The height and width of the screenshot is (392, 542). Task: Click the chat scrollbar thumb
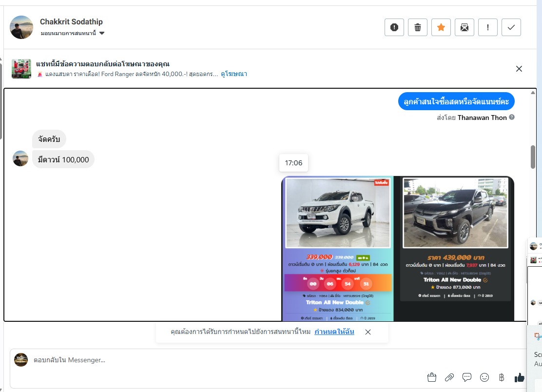click(533, 157)
